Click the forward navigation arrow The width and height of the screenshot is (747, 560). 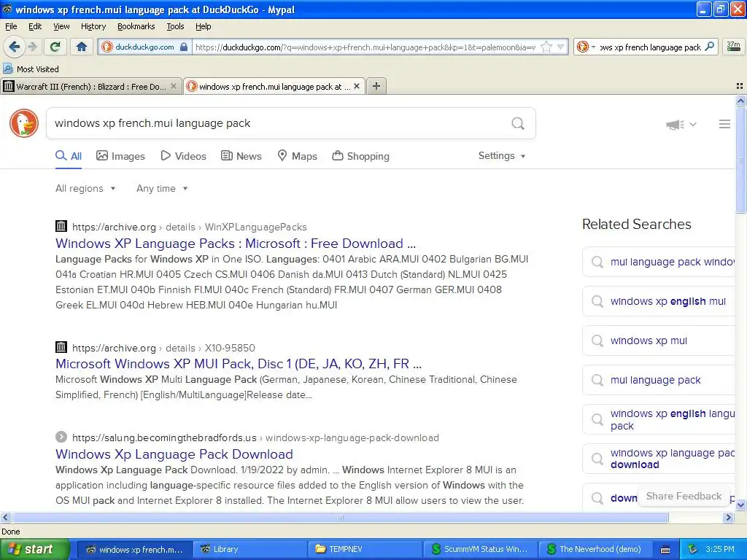coord(32,47)
